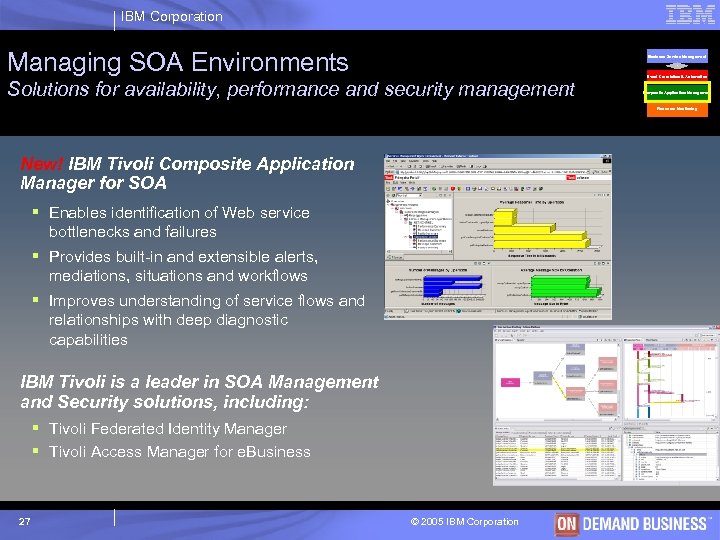Viewport: 720px width, 540px height.
Task: Click the yellow bar chart in the portal screenshot
Action: coord(542,228)
